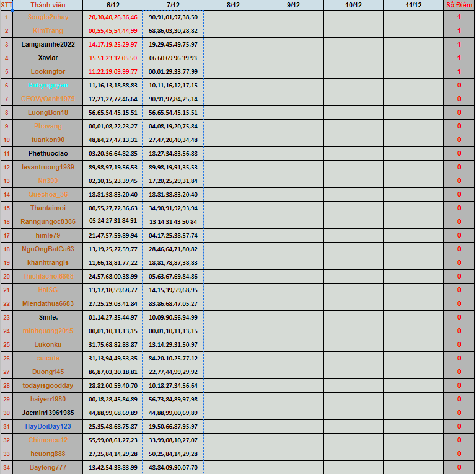Click the Xaviar name cell

coord(48,58)
